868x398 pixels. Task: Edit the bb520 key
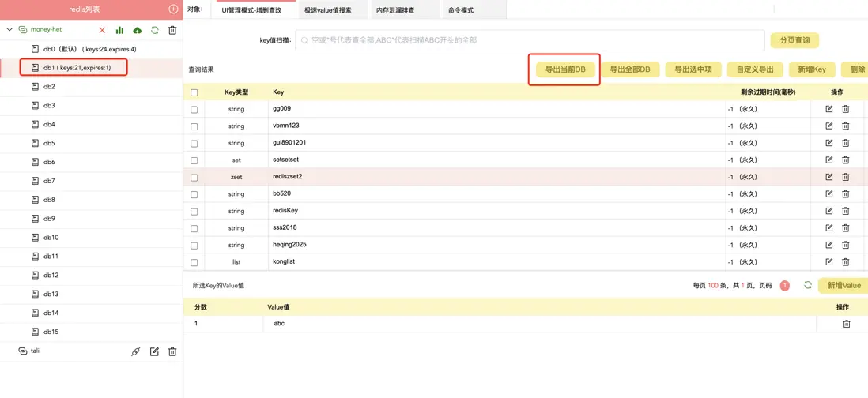pyautogui.click(x=828, y=194)
